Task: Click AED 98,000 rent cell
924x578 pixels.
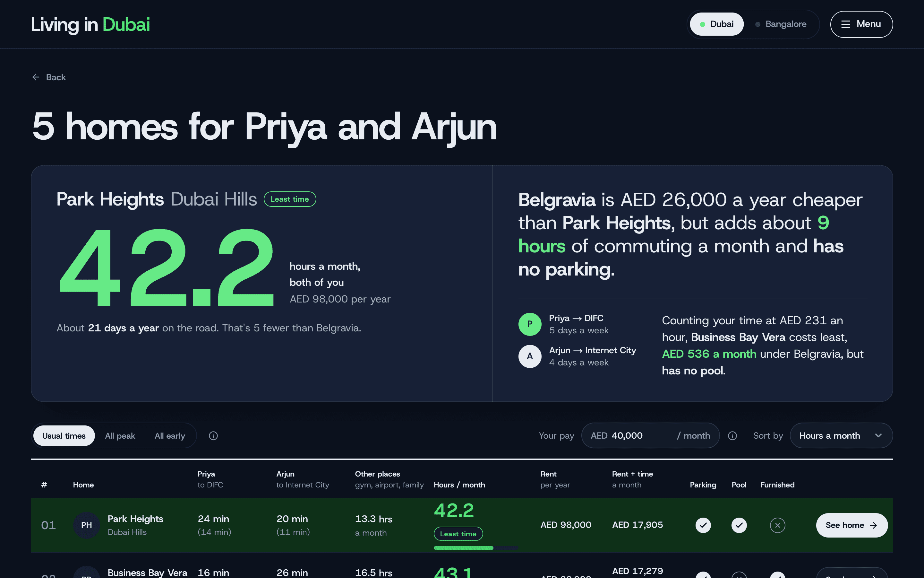Action: coord(566,525)
